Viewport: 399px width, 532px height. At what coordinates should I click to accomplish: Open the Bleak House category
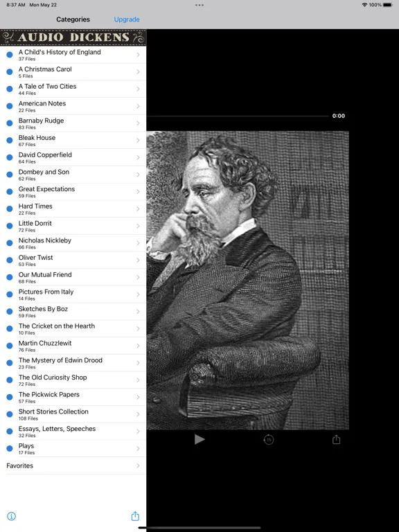point(73,140)
